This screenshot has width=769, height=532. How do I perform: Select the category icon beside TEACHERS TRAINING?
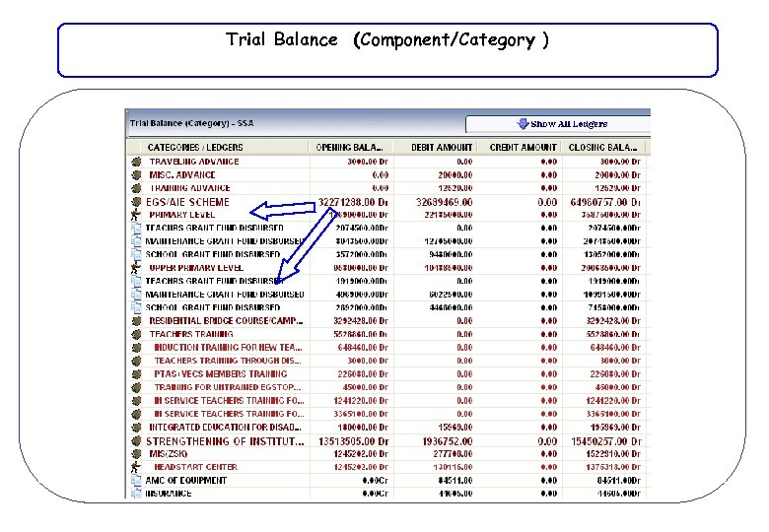click(x=136, y=334)
